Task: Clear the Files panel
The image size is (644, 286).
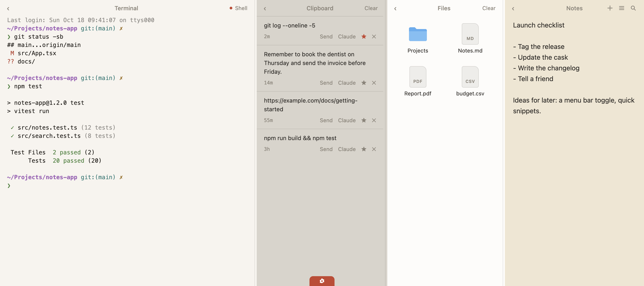Action: tap(489, 8)
